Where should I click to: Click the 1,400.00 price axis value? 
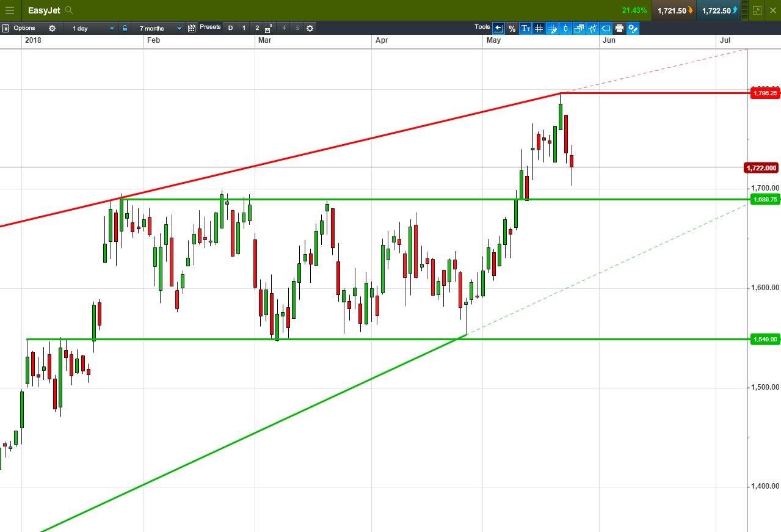click(766, 487)
